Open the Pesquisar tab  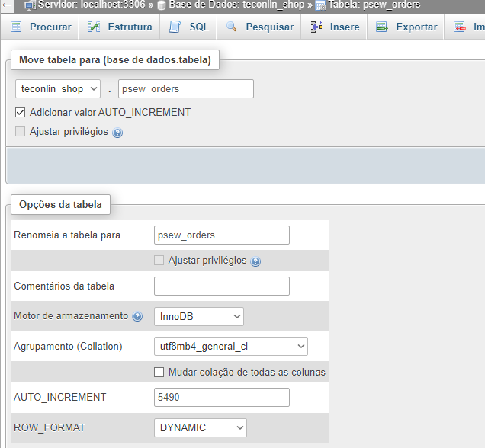click(259, 27)
